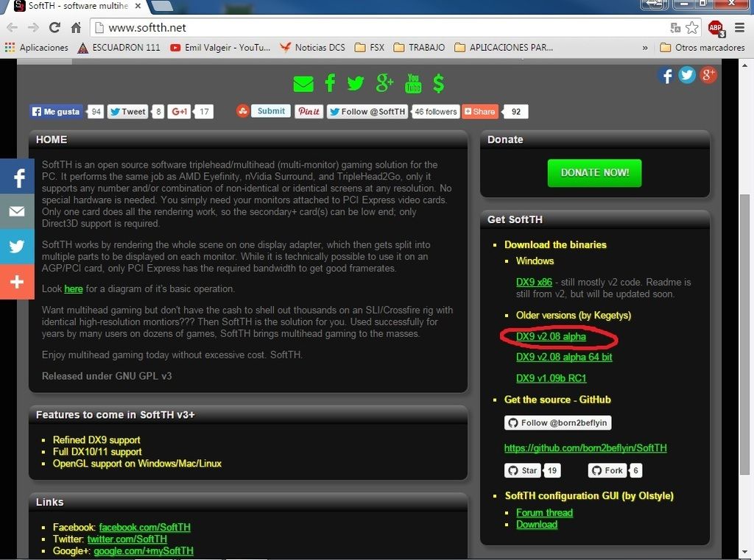
Task: Close the SoftTH browser tab
Action: tap(138, 6)
